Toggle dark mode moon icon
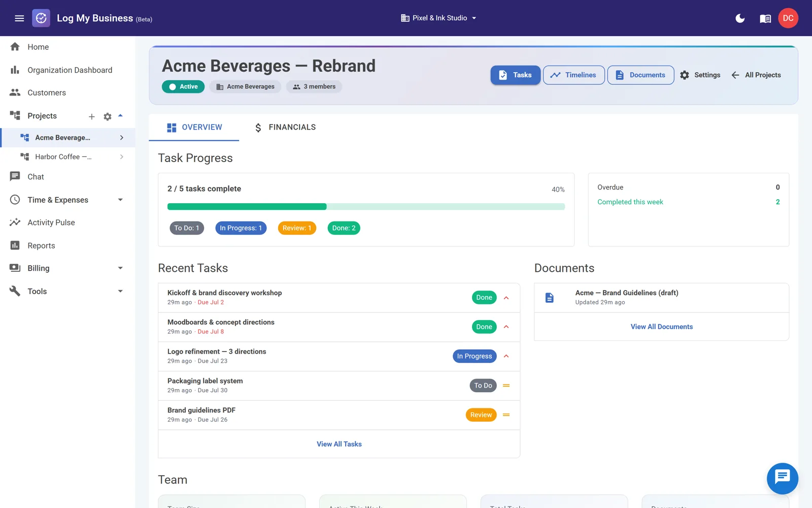 740,18
